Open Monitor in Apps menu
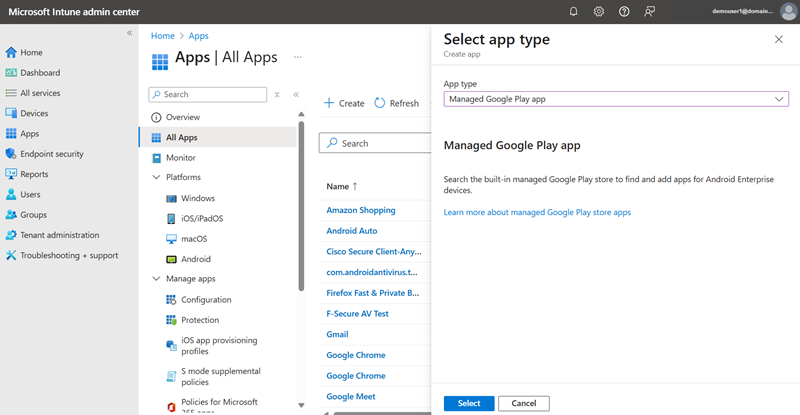The image size is (800, 415). coord(181,158)
